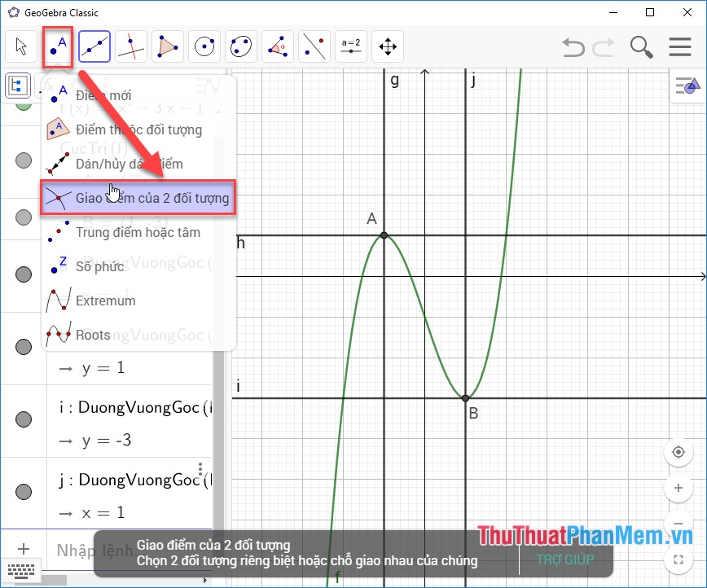The image size is (707, 588).
Task: Select the Perpendicular Line tool
Action: (x=130, y=46)
